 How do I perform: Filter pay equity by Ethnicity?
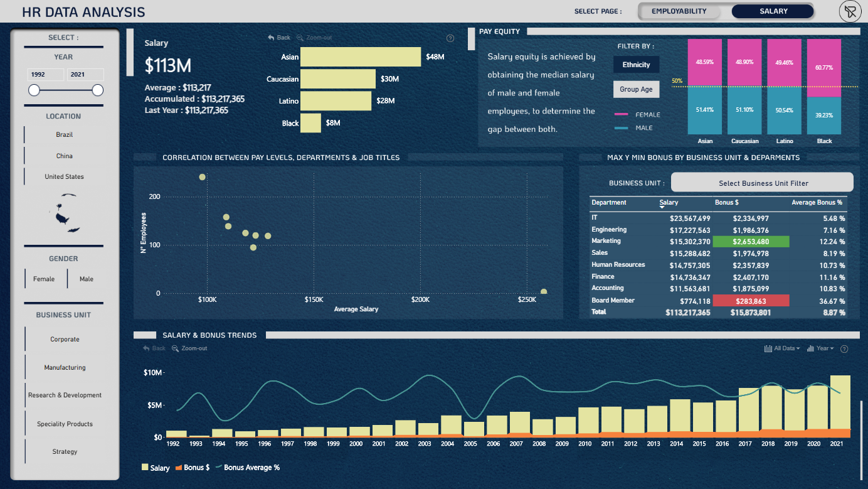tap(636, 65)
